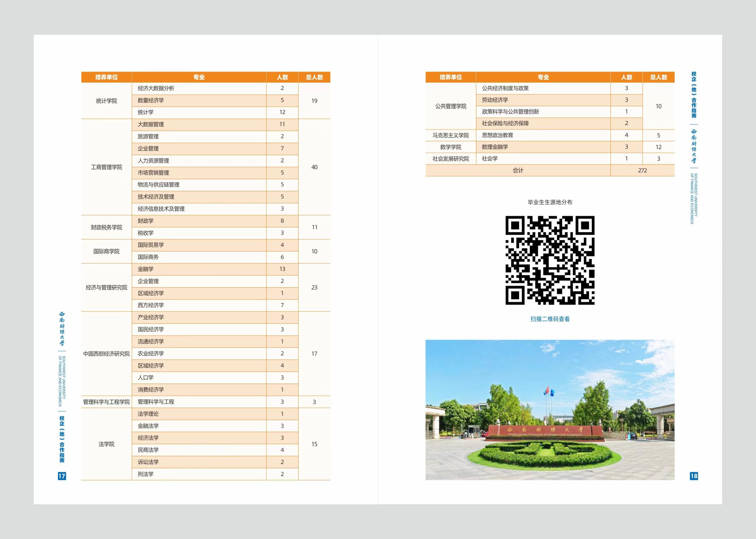The image size is (756, 539).
Task: Click the '思想政治教育' major cell
Action: (543, 135)
